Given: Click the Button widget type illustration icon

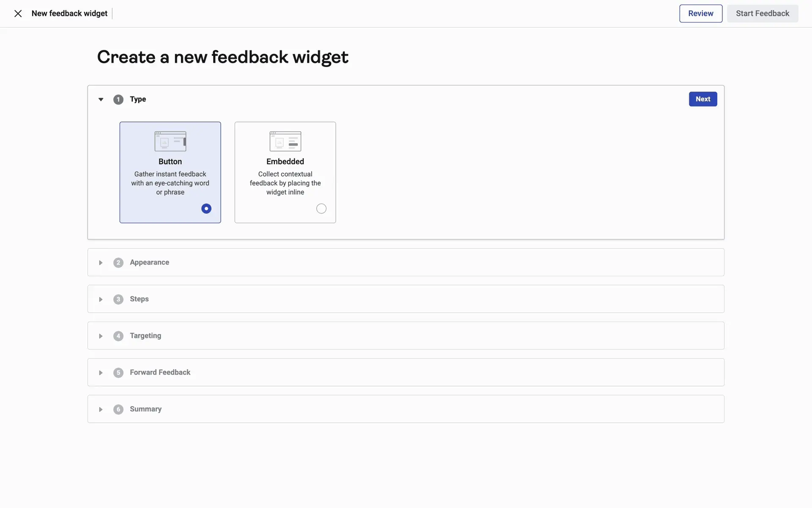Looking at the screenshot, I should [x=170, y=141].
